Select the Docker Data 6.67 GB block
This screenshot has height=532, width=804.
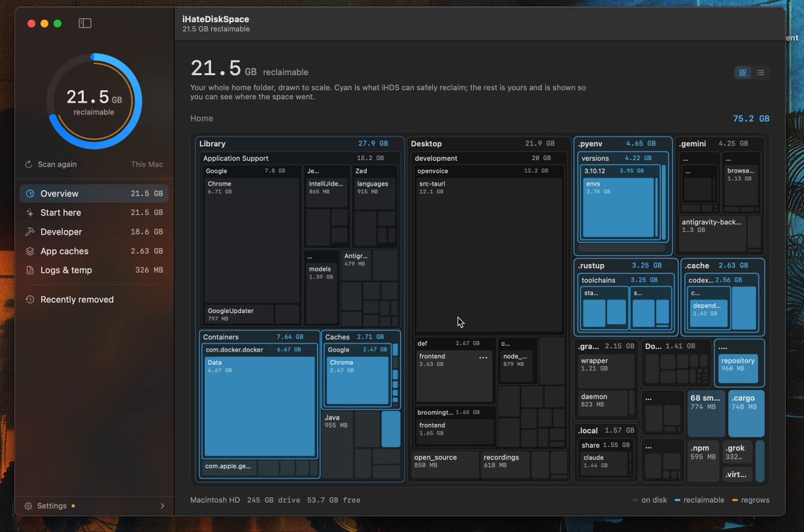point(259,407)
